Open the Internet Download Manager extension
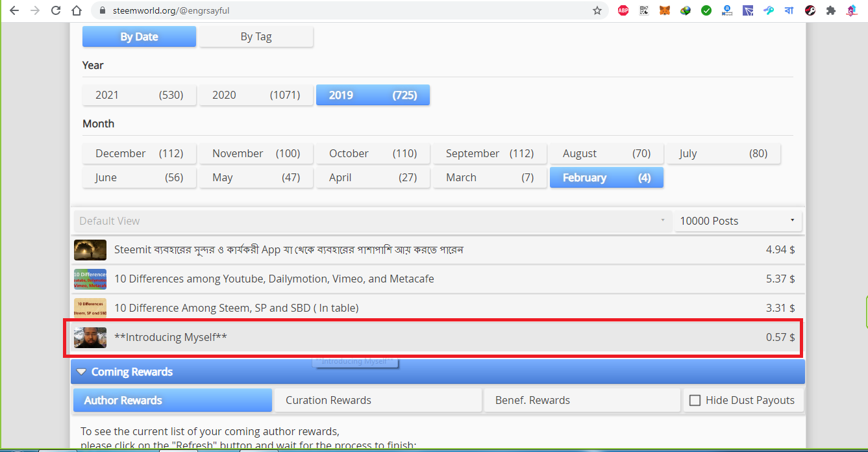Viewport: 868px width, 452px height. (686, 10)
